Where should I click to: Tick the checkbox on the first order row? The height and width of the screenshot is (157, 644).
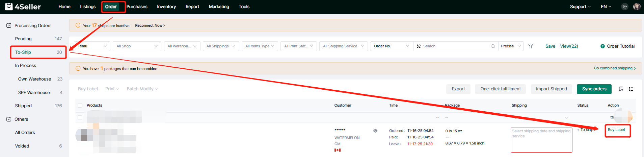(x=80, y=117)
